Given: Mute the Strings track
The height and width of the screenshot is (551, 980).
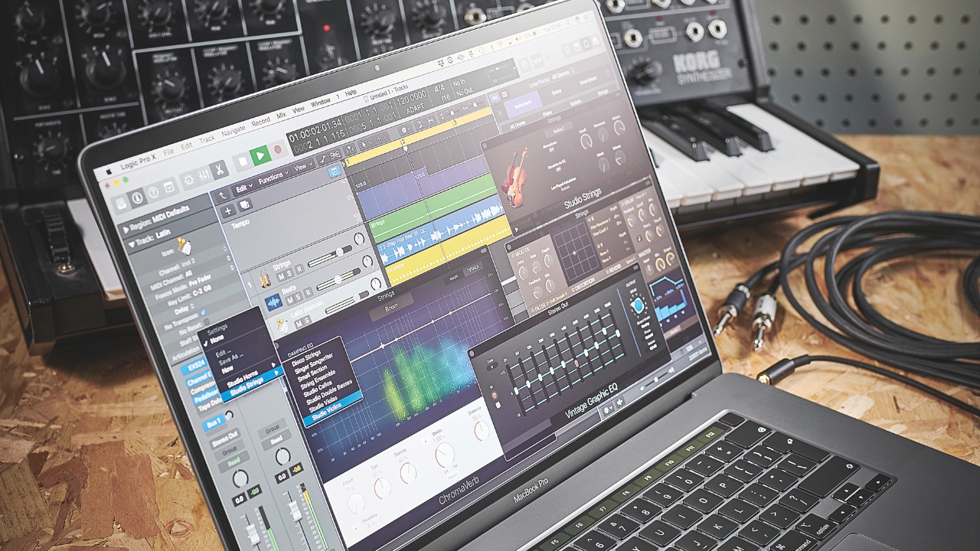Looking at the screenshot, I should [x=280, y=275].
